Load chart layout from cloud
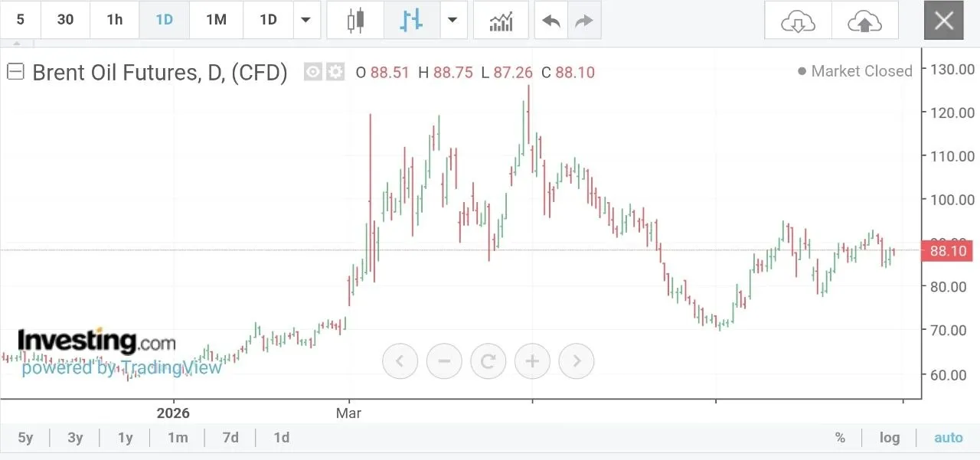Image resolution: width=980 pixels, height=460 pixels. (x=798, y=21)
